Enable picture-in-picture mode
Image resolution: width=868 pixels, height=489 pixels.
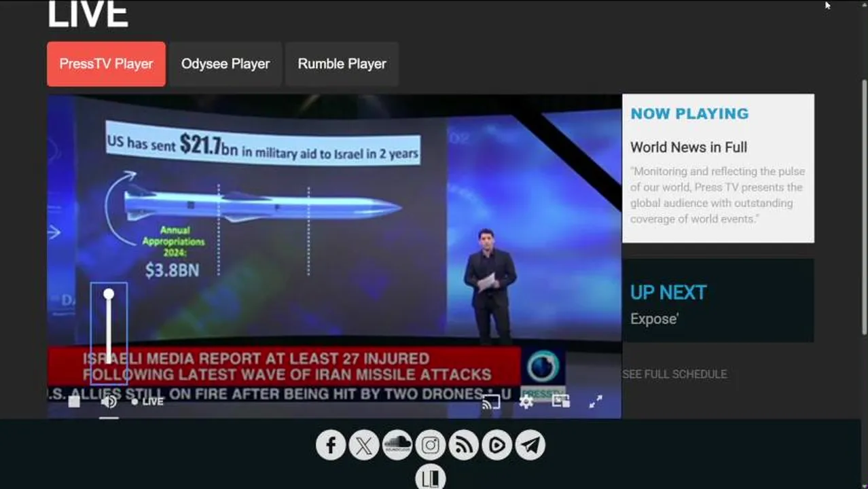(561, 401)
